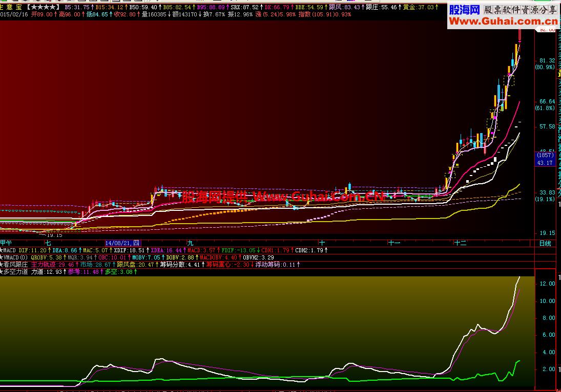561x392 pixels.
Task: Click the blue 43.17 price tag on axis
Action: pos(545,163)
